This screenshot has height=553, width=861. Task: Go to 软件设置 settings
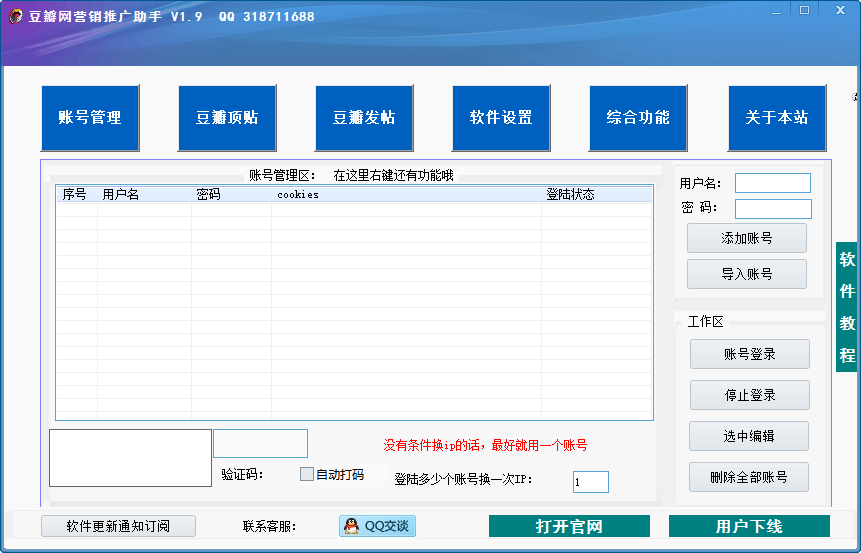501,118
